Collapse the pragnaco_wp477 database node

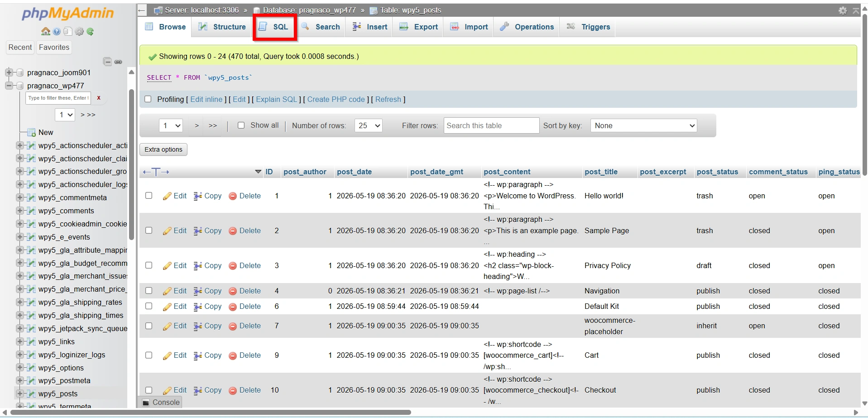pyautogui.click(x=9, y=86)
